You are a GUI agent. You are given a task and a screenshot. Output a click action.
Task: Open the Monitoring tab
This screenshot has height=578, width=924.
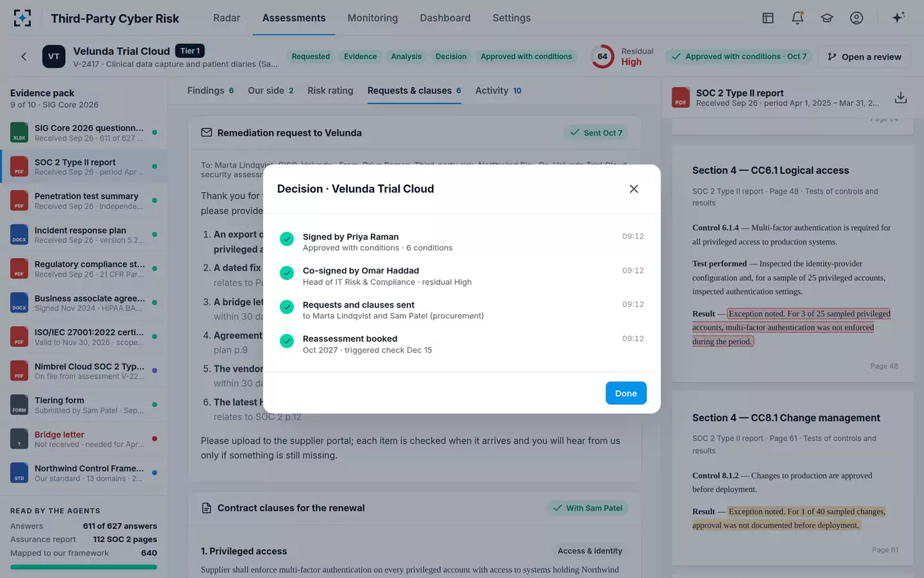point(373,18)
